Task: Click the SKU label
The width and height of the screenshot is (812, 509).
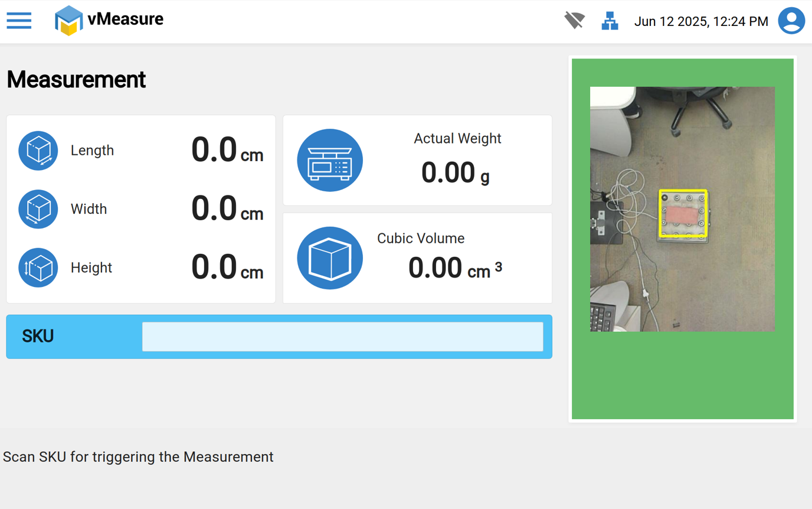Action: pyautogui.click(x=38, y=337)
